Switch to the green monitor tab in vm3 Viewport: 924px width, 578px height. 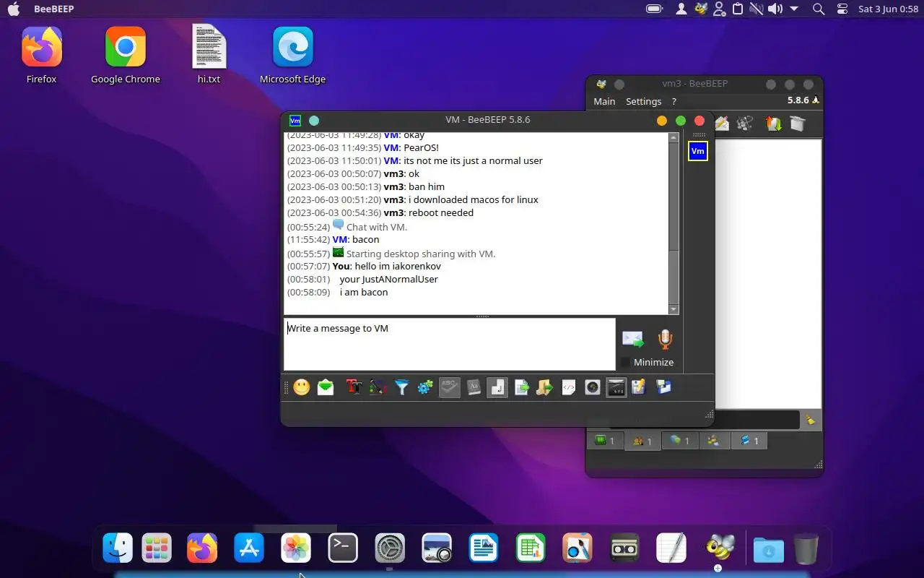click(605, 441)
